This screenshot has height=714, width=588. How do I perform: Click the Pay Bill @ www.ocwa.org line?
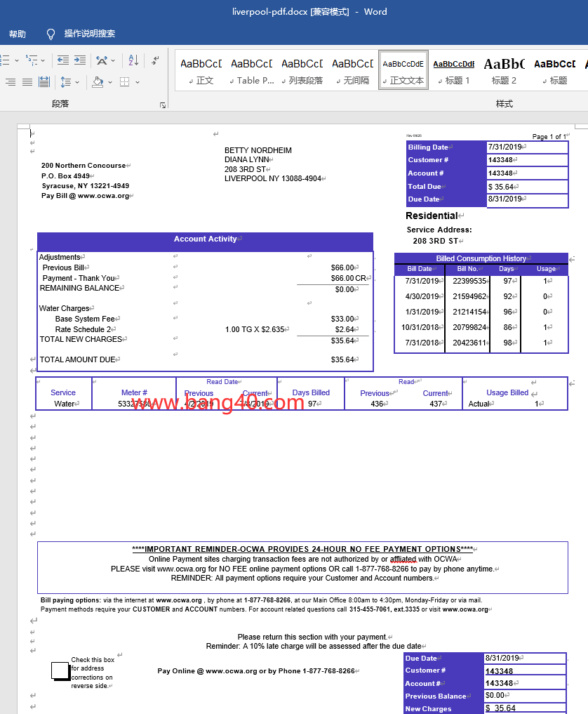pyautogui.click(x=86, y=196)
